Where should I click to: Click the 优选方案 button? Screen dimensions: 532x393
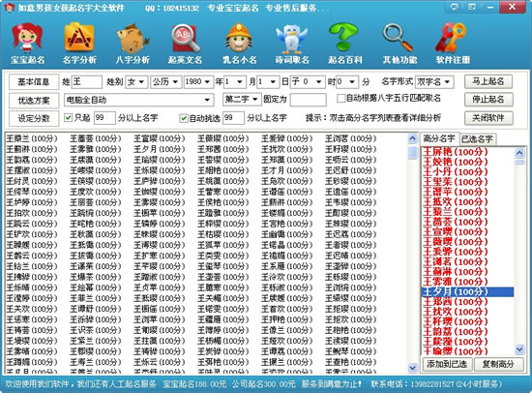(x=34, y=101)
